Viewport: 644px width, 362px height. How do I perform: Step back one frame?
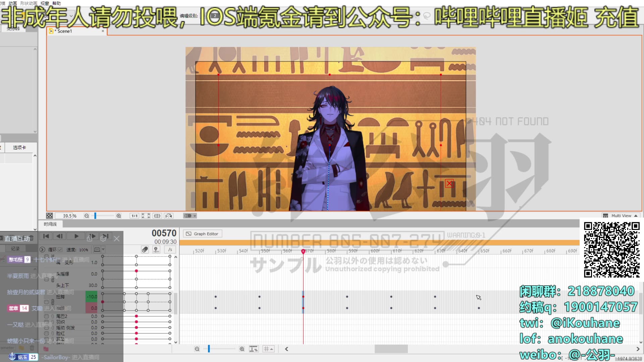[60, 236]
